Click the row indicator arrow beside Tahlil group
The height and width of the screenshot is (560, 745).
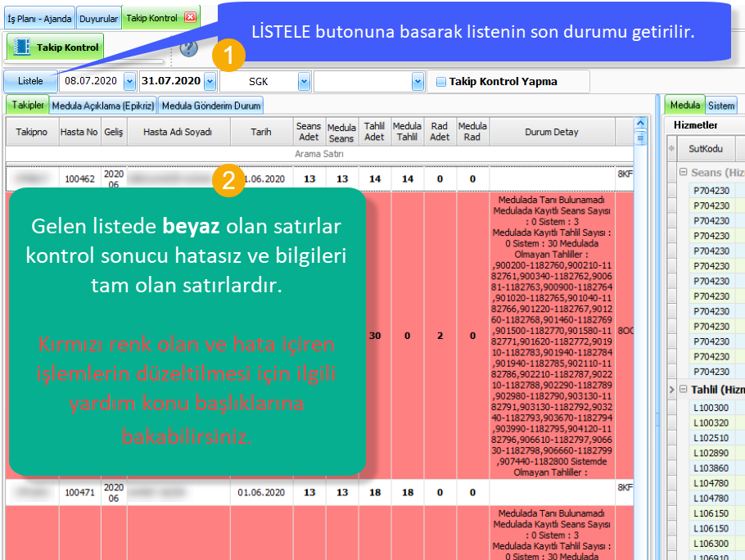pyautogui.click(x=671, y=390)
